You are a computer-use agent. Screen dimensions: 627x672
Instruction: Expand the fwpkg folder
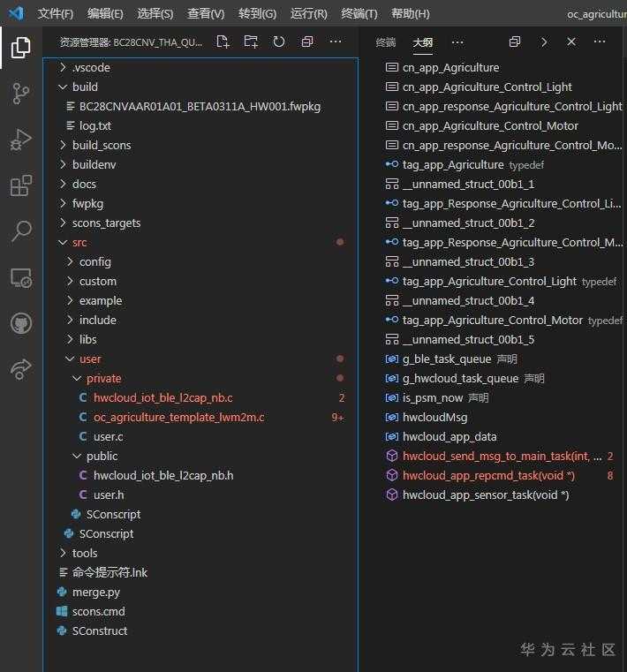(201, 204)
